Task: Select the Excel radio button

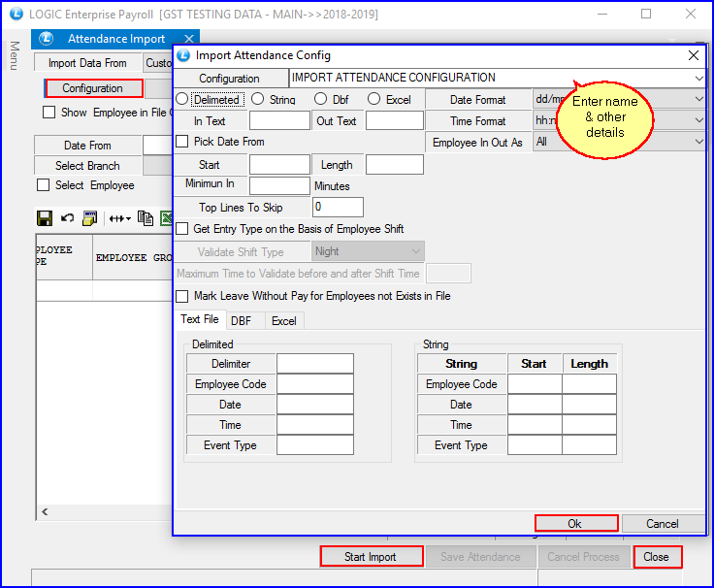Action: (x=373, y=99)
